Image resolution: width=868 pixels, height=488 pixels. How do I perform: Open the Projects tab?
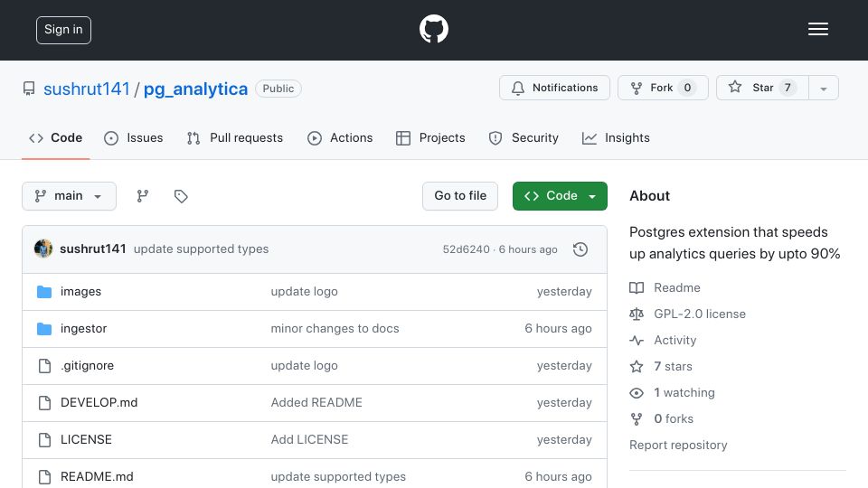(x=430, y=137)
